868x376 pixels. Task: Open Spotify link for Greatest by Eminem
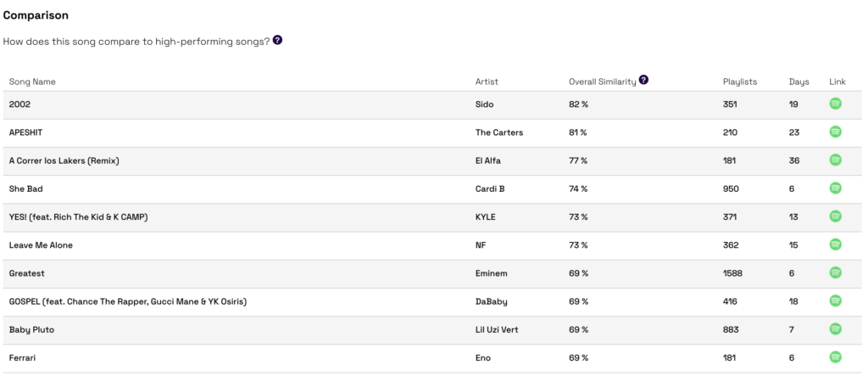point(835,272)
